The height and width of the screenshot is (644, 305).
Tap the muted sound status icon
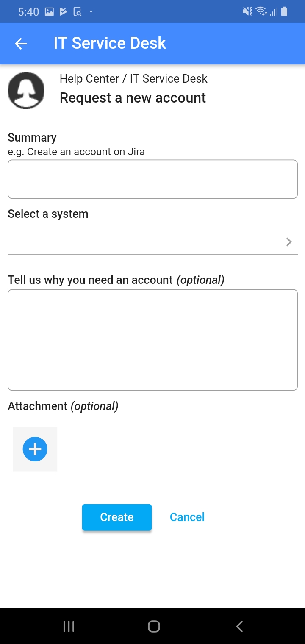point(247,11)
